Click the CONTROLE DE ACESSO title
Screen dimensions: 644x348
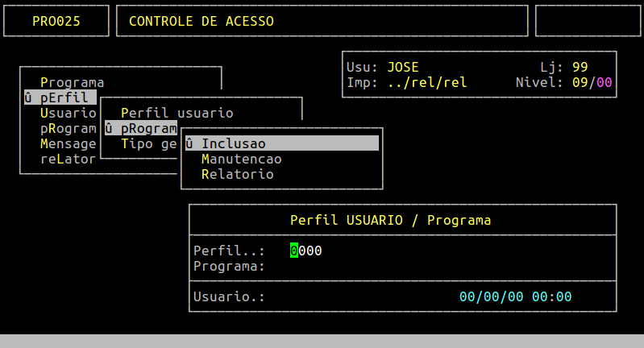click(x=201, y=21)
